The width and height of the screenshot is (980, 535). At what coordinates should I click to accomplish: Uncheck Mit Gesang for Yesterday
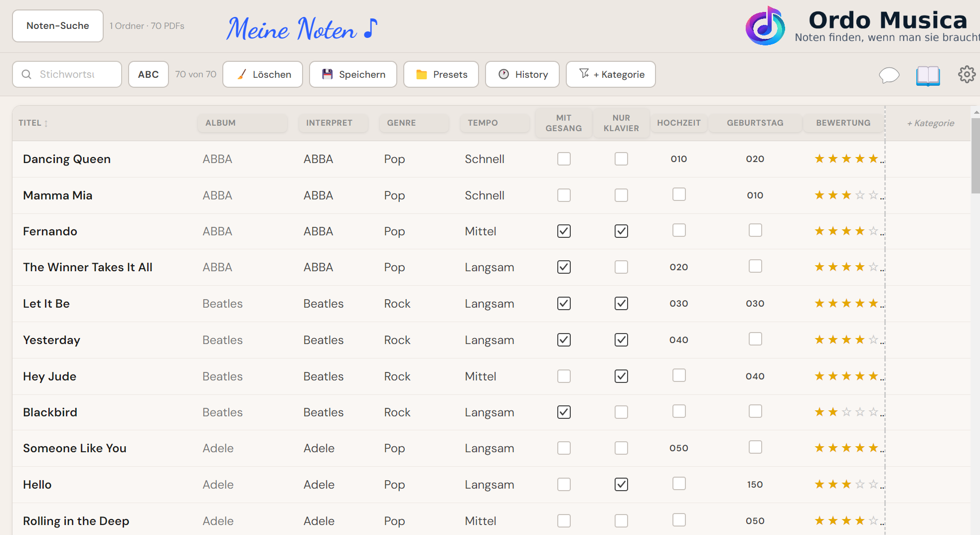(x=564, y=340)
